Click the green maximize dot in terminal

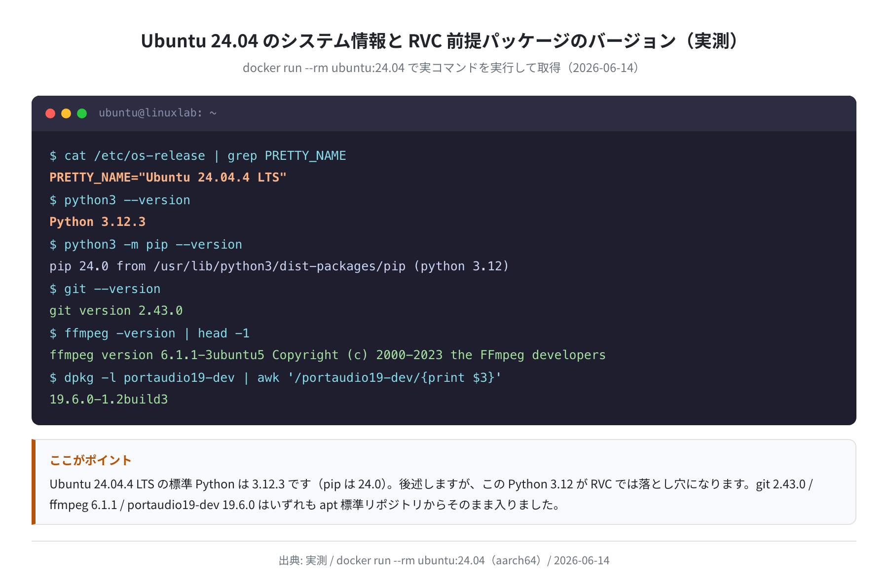[82, 113]
